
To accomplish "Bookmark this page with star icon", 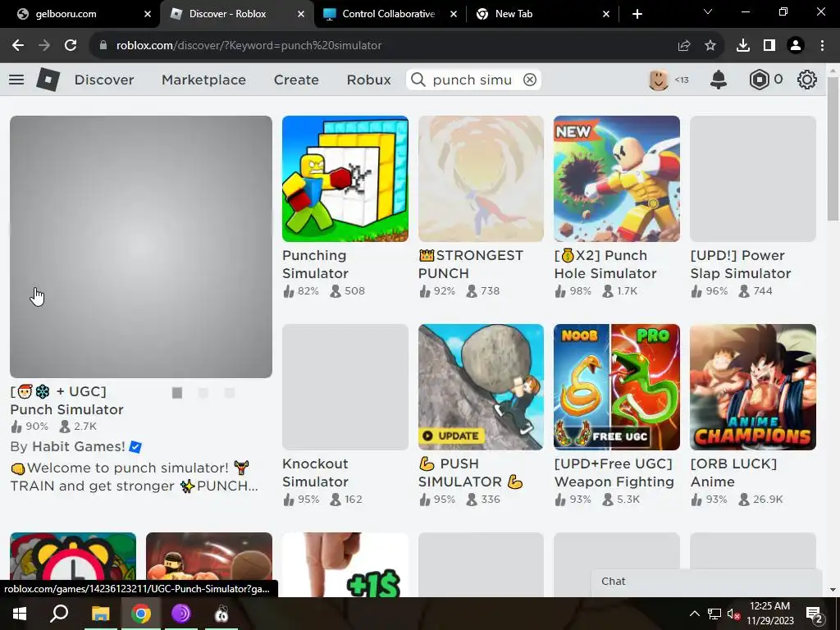I will (710, 46).
